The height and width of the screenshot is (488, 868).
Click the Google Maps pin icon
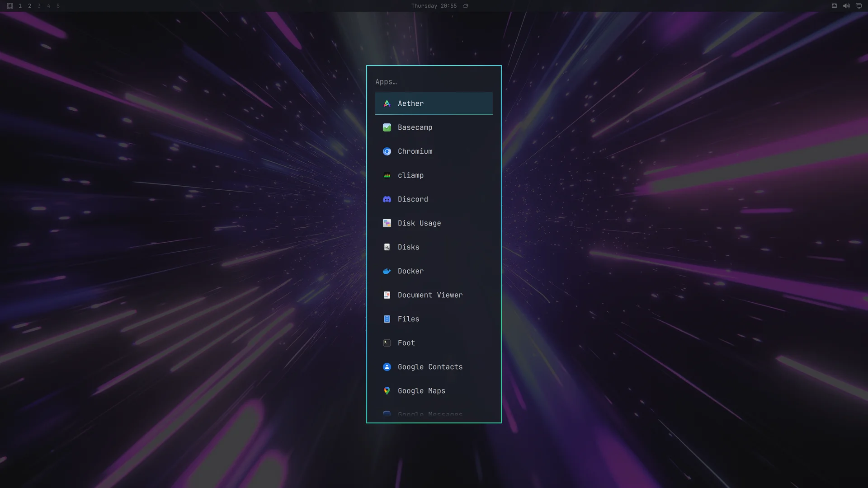(387, 391)
